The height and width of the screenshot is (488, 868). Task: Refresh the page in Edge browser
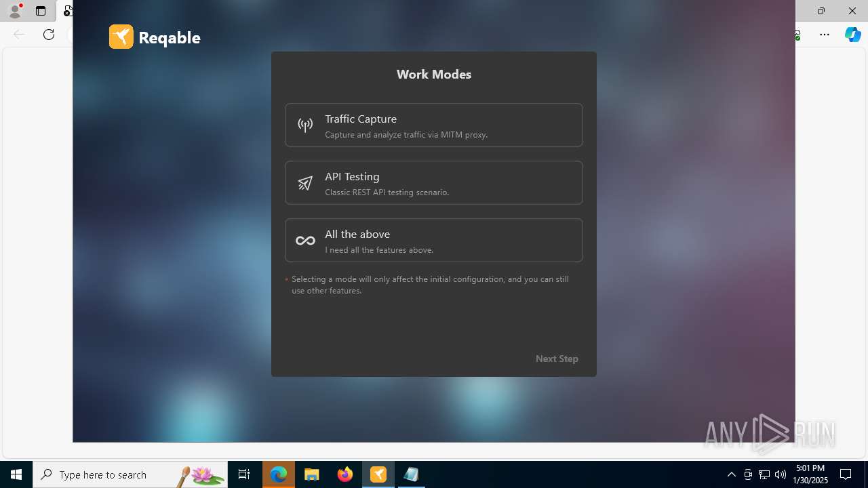[49, 35]
